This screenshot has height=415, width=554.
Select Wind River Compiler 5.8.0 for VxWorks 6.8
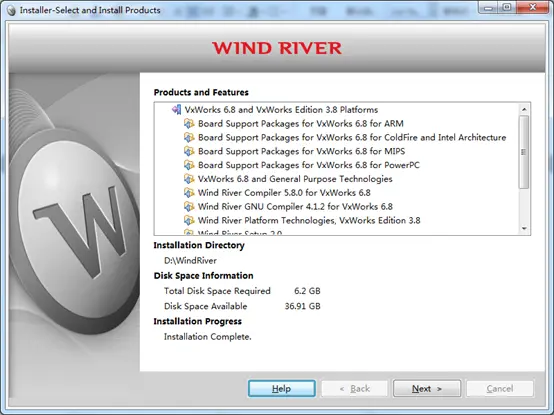(284, 193)
